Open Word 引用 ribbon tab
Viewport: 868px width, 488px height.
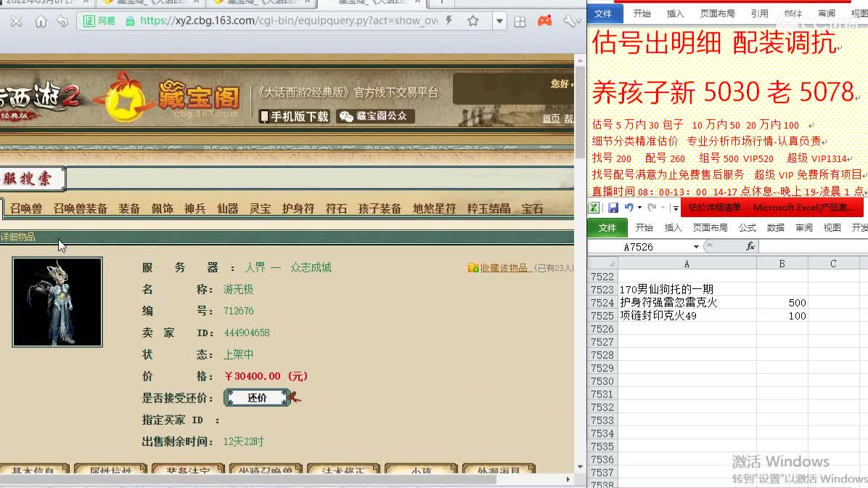[759, 13]
